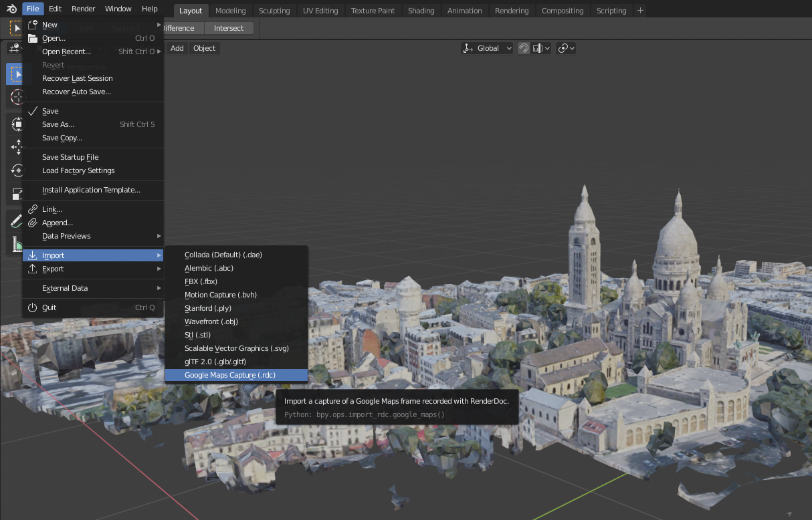Image resolution: width=812 pixels, height=520 pixels.
Task: Click the Quit power icon
Action: pos(33,307)
